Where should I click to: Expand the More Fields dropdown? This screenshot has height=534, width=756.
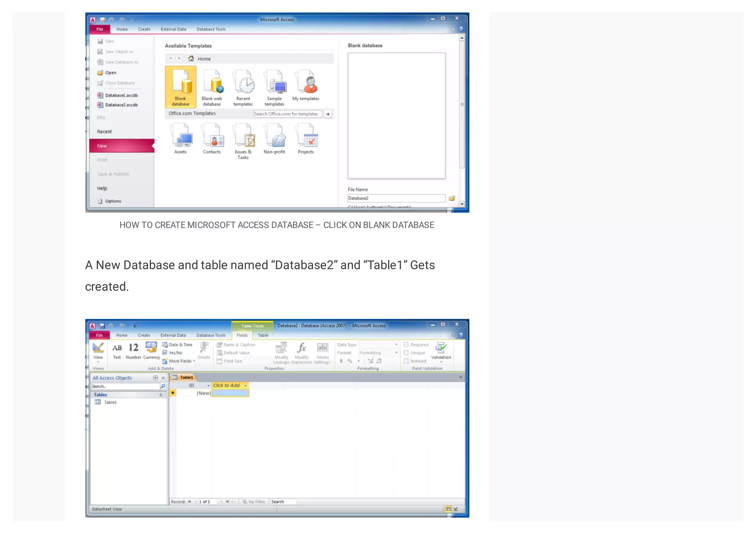click(179, 361)
